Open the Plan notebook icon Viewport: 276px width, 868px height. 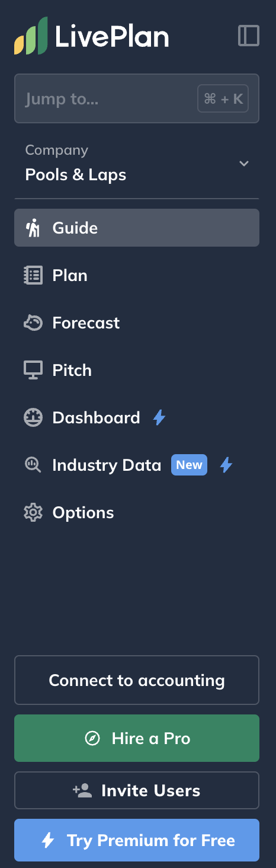33,275
